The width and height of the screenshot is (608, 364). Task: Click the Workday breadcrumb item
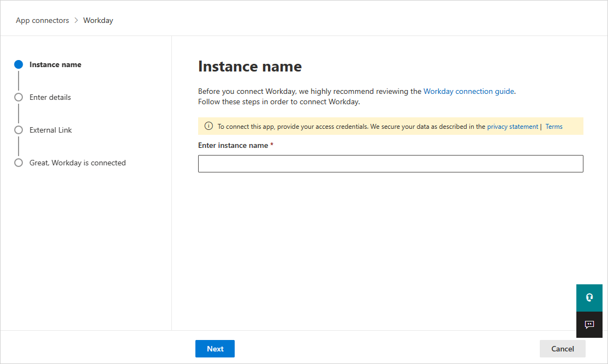[x=98, y=20]
